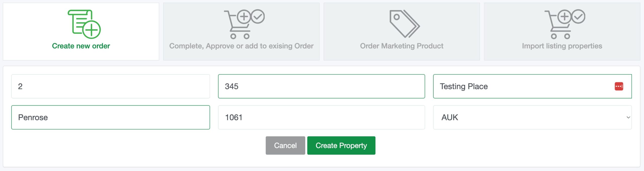Click the Create new order text label
Image resolution: width=644 pixels, height=171 pixels.
point(81,46)
